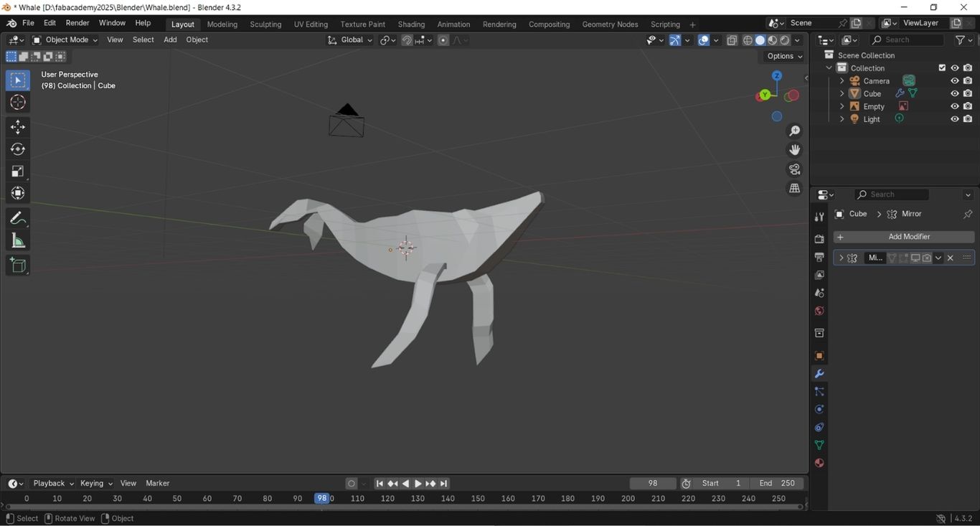Open the Object Mode dropdown
980x526 pixels.
coord(65,40)
